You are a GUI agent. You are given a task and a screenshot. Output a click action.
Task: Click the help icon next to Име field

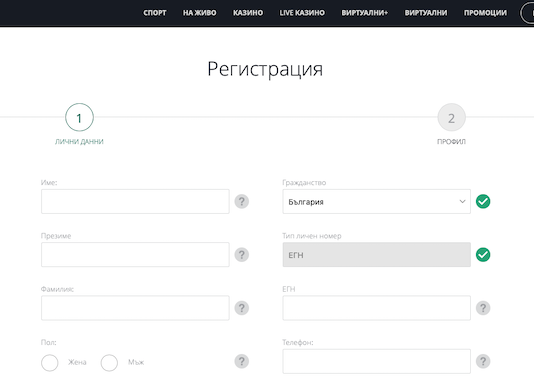pyautogui.click(x=242, y=201)
